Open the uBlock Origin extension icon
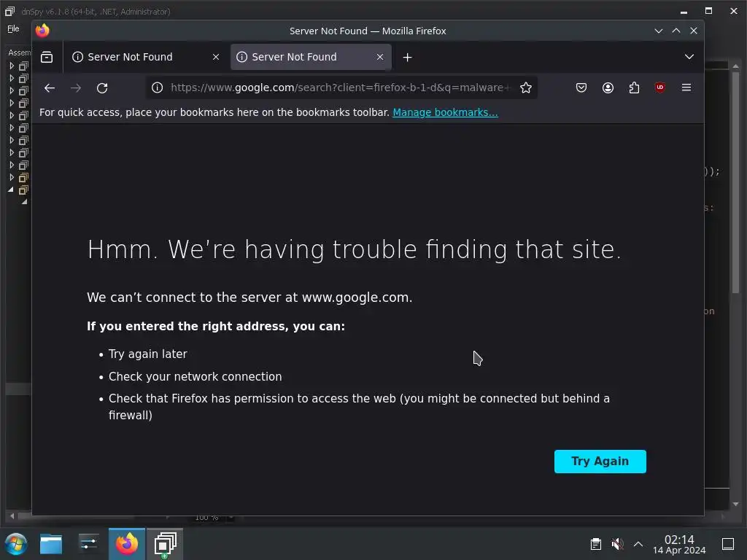Screen dimensions: 747x560 (659, 87)
